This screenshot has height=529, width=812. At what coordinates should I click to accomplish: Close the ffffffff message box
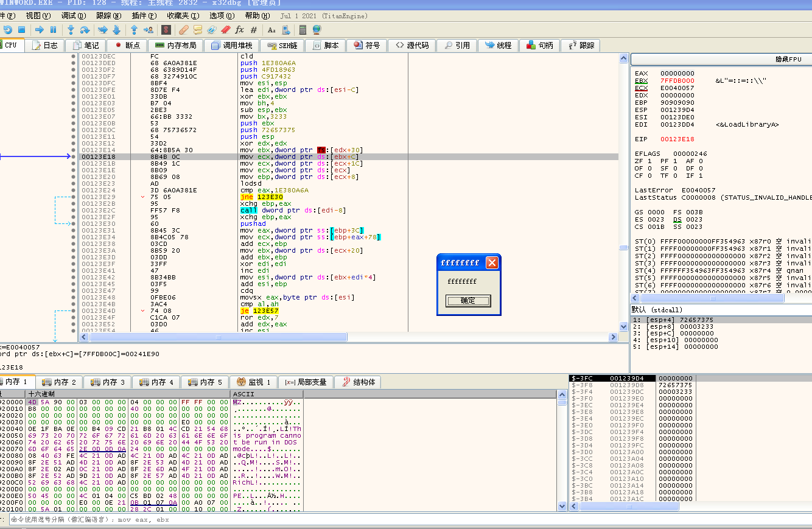pos(492,262)
